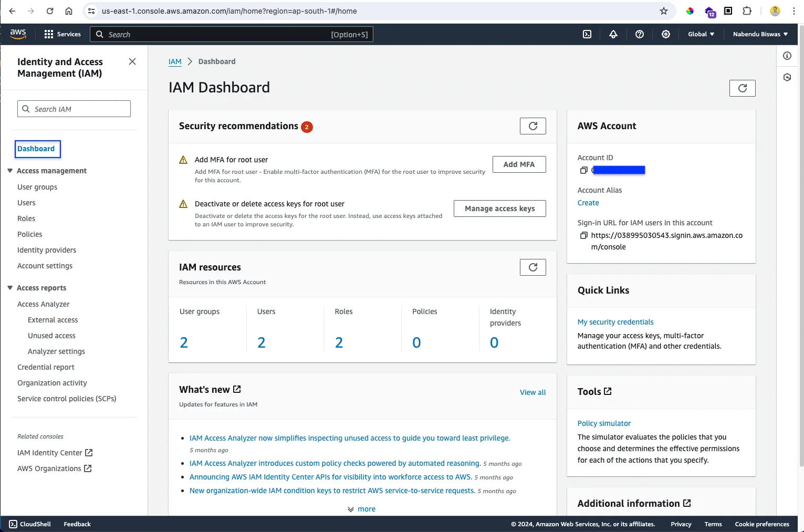Open Roles in the sidebar
This screenshot has height=532, width=804.
26,218
